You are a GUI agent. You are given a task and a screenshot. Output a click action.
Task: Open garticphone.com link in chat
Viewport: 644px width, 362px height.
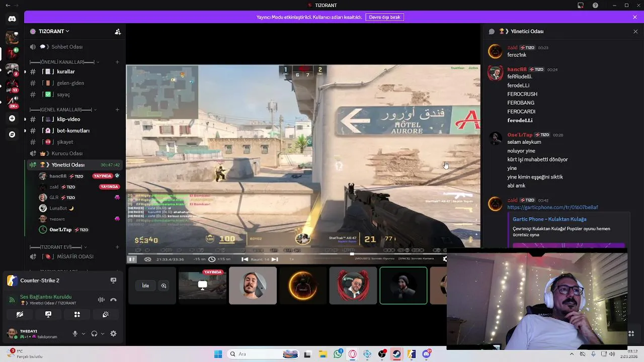(x=552, y=208)
